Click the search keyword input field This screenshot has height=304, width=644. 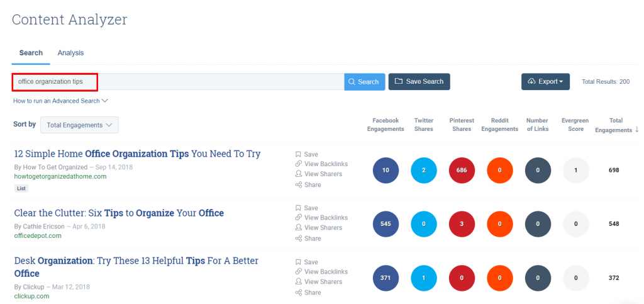click(220, 82)
